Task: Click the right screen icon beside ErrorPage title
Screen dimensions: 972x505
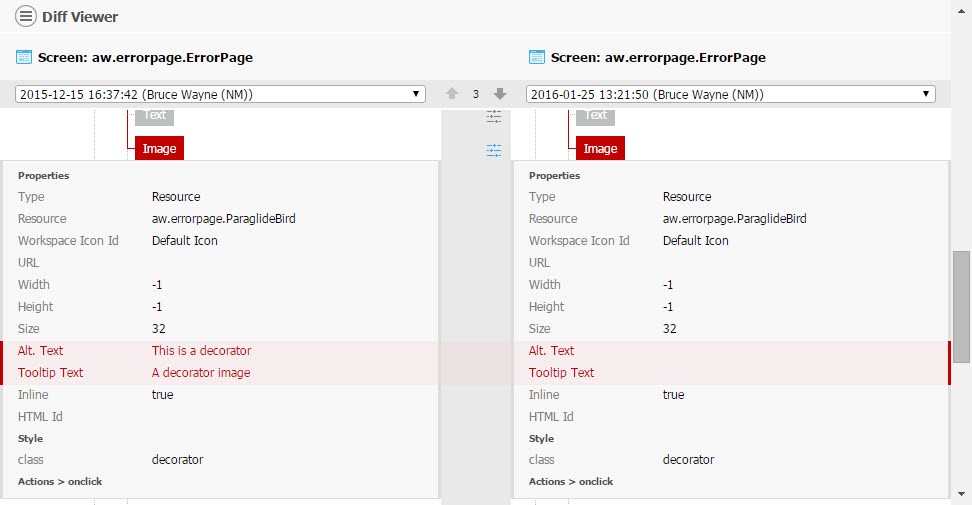Action: point(536,58)
